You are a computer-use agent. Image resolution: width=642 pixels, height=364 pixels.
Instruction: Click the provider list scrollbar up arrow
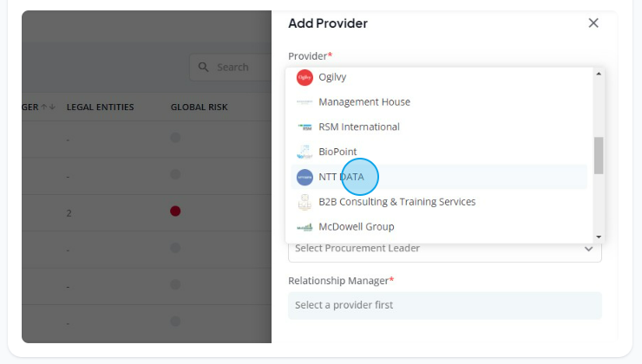[x=599, y=74]
